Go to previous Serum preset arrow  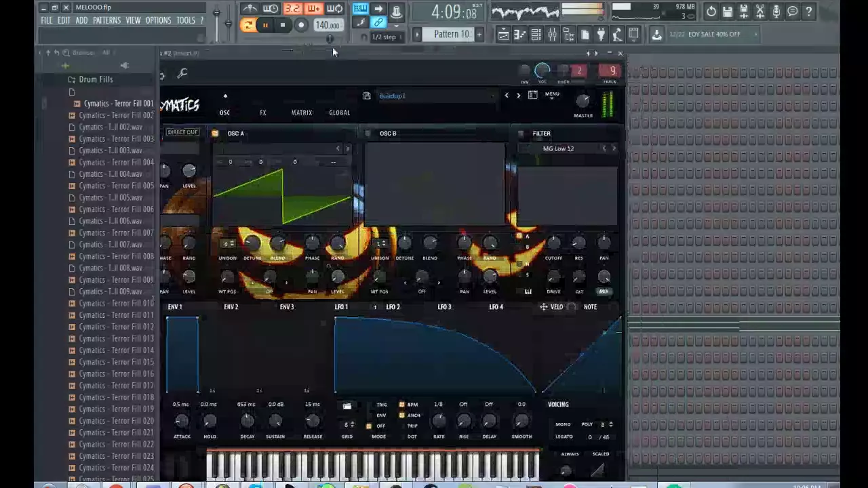click(507, 96)
